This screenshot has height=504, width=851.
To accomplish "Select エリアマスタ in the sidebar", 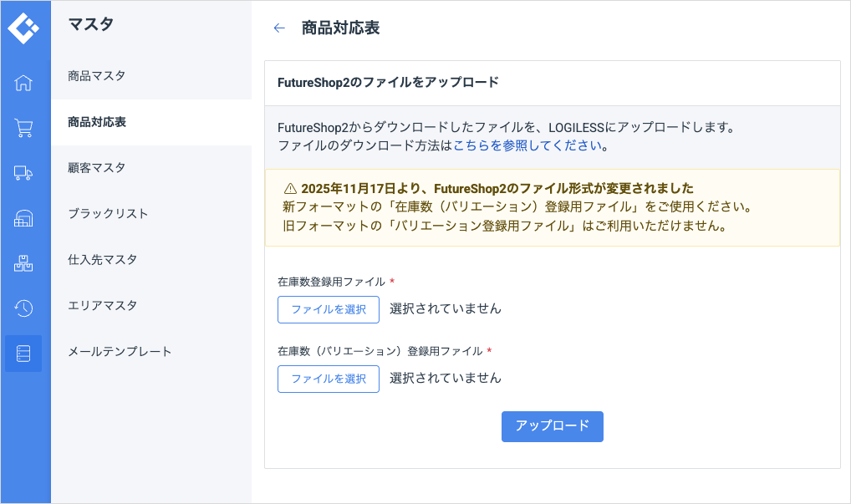I will [x=102, y=306].
